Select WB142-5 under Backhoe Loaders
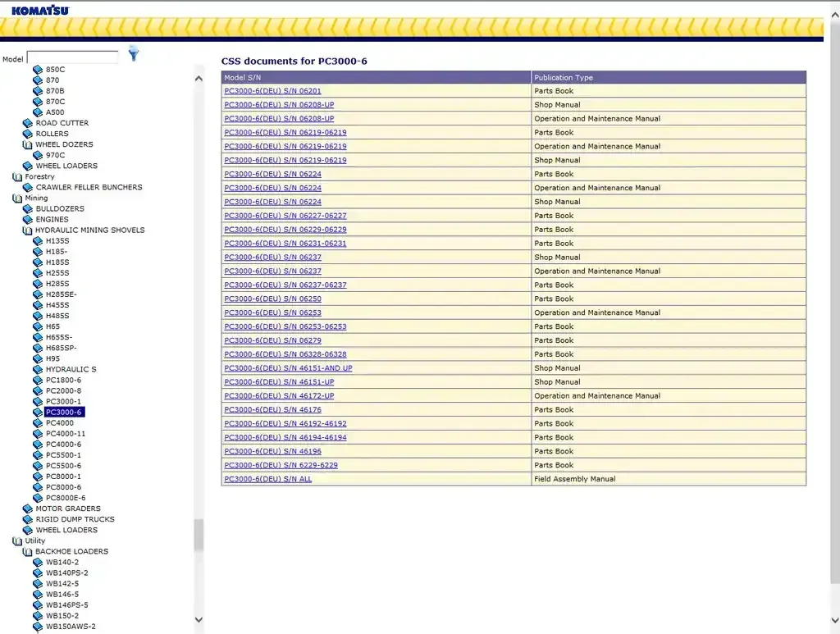Image resolution: width=840 pixels, height=634 pixels. point(62,584)
